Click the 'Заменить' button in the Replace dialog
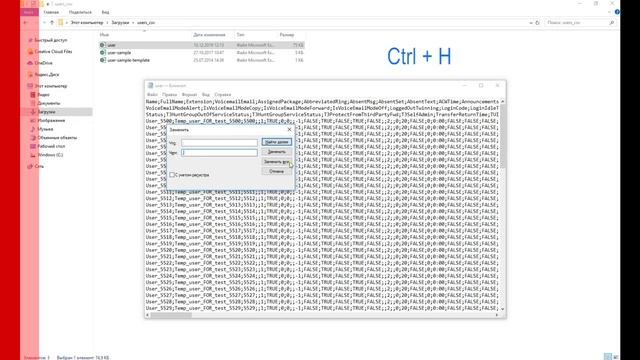This screenshot has height=360, width=640. tap(276, 152)
